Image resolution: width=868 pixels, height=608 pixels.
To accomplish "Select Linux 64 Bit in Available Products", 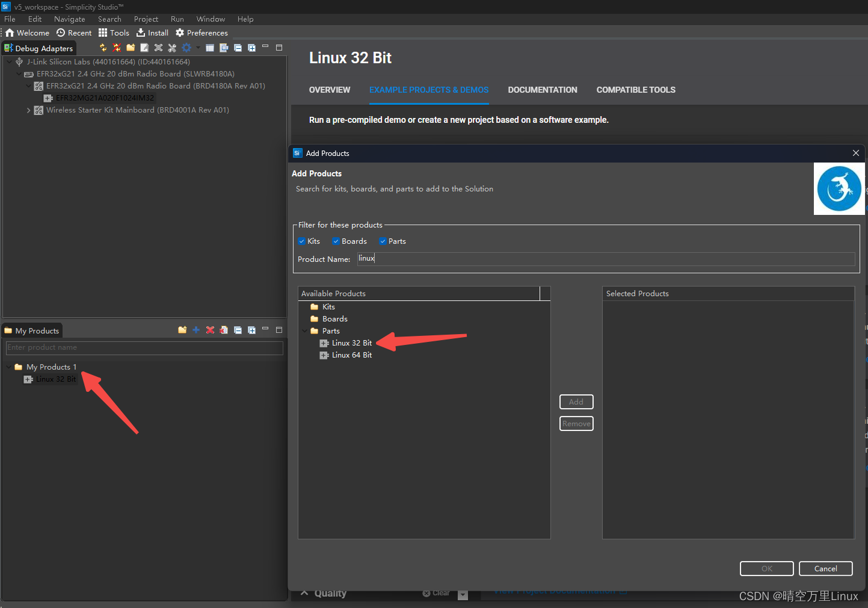I will pyautogui.click(x=352, y=355).
